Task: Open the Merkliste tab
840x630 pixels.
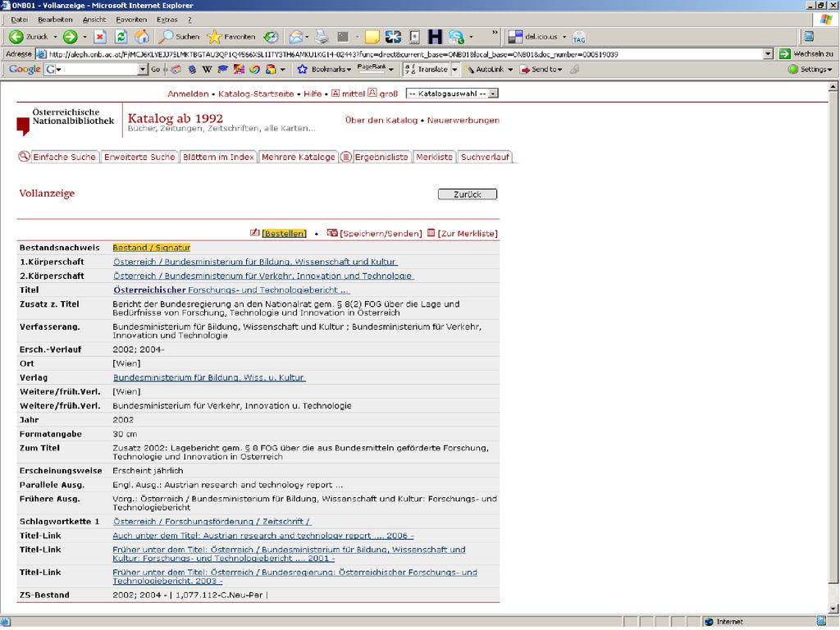Action: (x=434, y=157)
